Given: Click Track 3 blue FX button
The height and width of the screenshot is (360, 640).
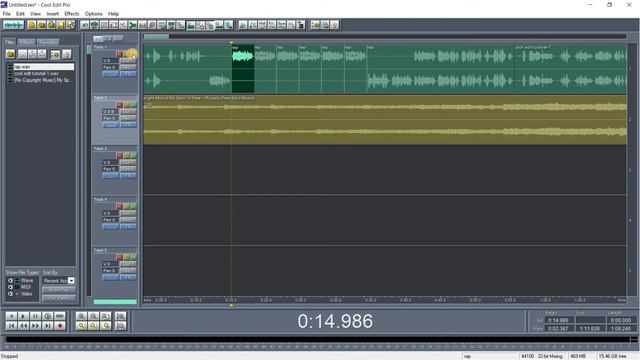Looking at the screenshot, I should 128,176.
